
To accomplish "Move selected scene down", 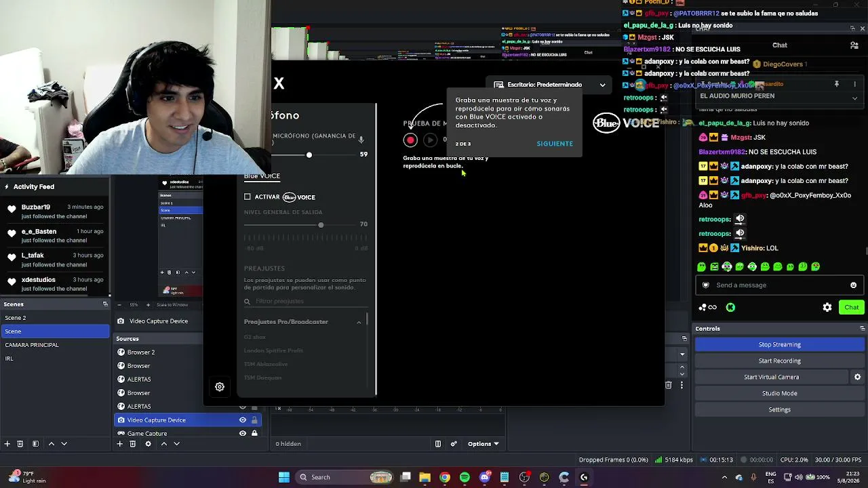I will tap(64, 444).
